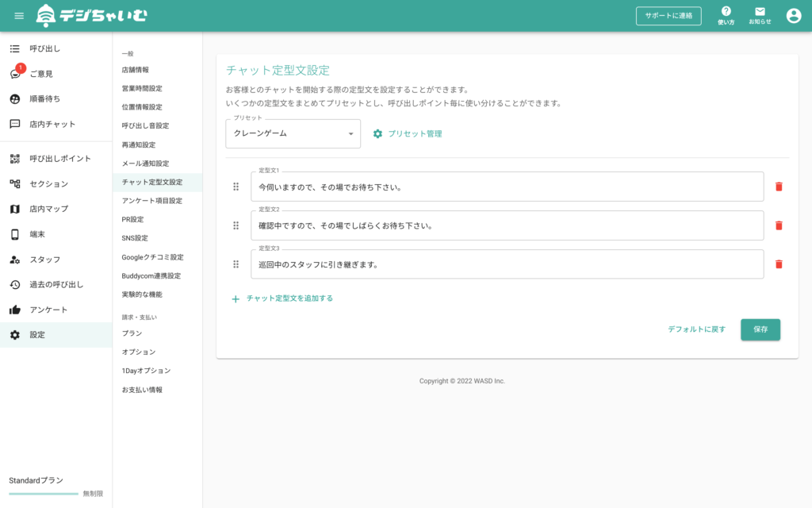Open 呼び出し音設定 settings
Viewport: 812px width, 508px height.
point(146,126)
